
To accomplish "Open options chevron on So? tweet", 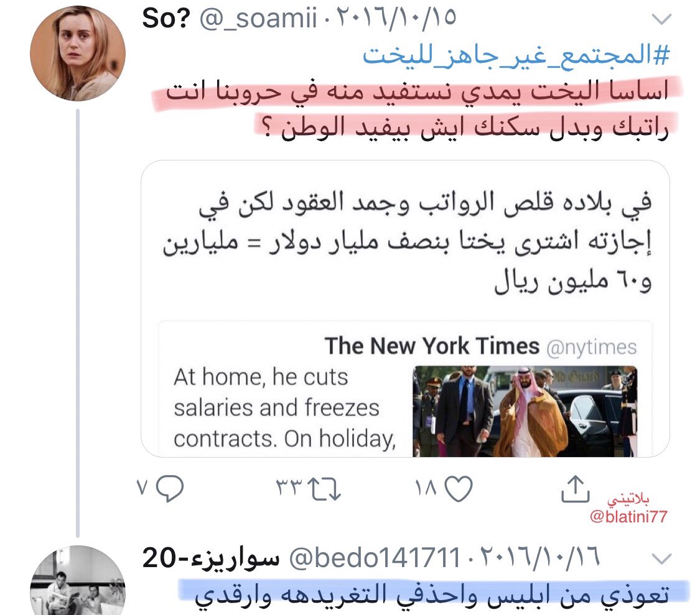I will point(661,19).
